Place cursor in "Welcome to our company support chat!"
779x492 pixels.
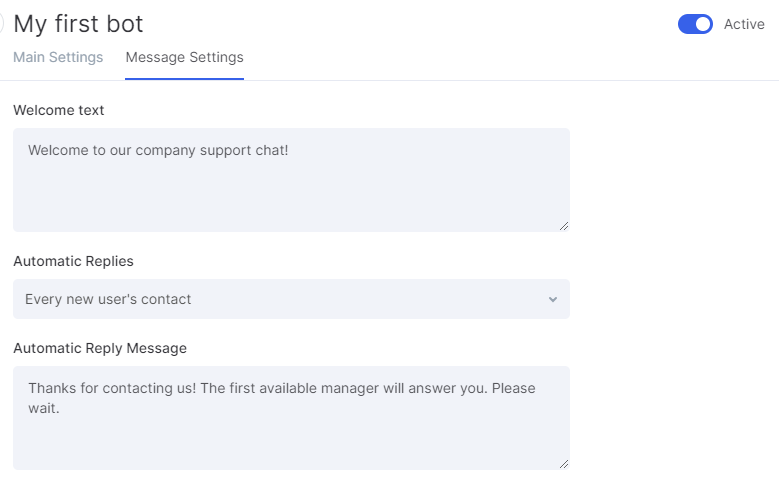coord(158,150)
